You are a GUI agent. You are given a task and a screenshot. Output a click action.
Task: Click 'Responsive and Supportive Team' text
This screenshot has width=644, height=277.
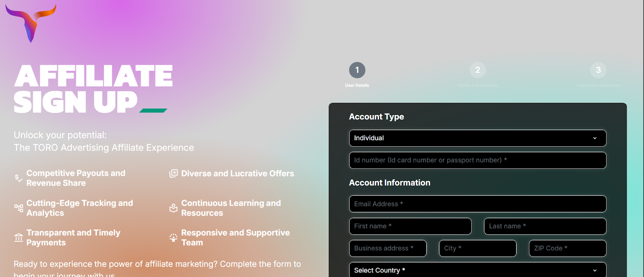tap(235, 238)
